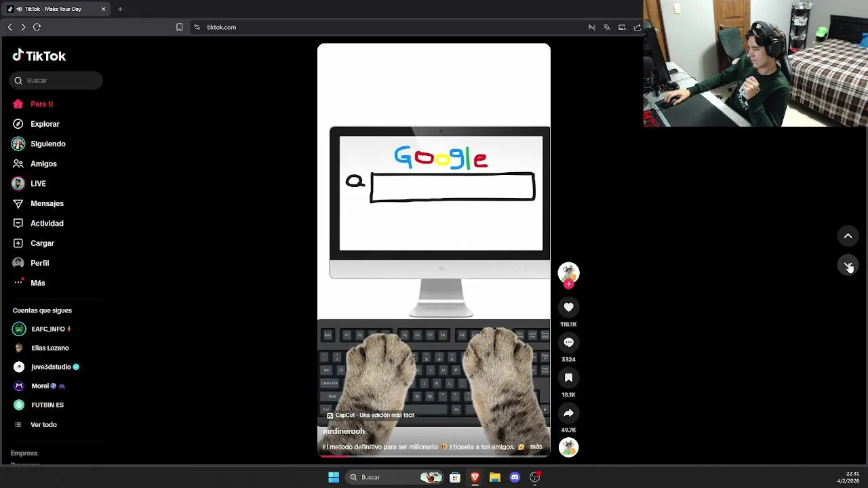
Task: Open OBS Studio from the taskbar
Action: (535, 477)
